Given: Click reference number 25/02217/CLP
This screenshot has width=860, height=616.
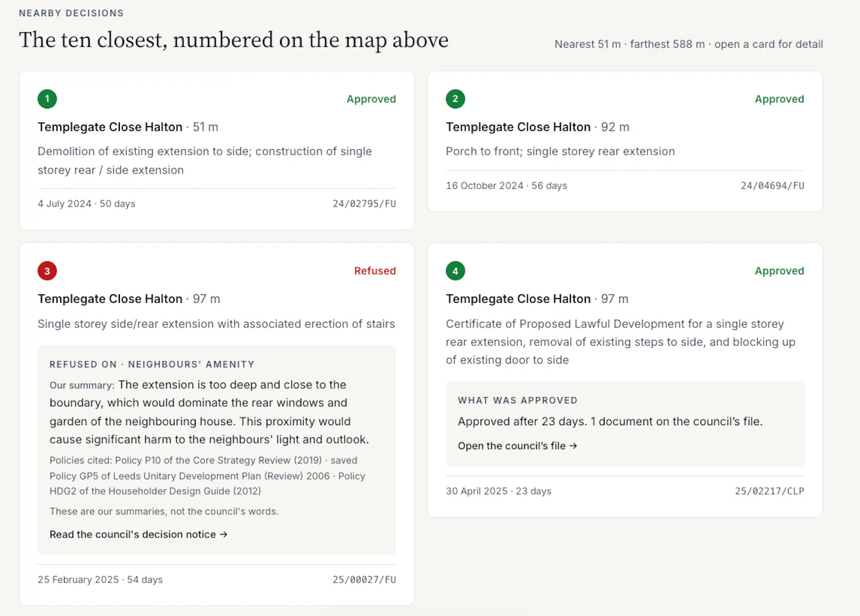Looking at the screenshot, I should 770,491.
